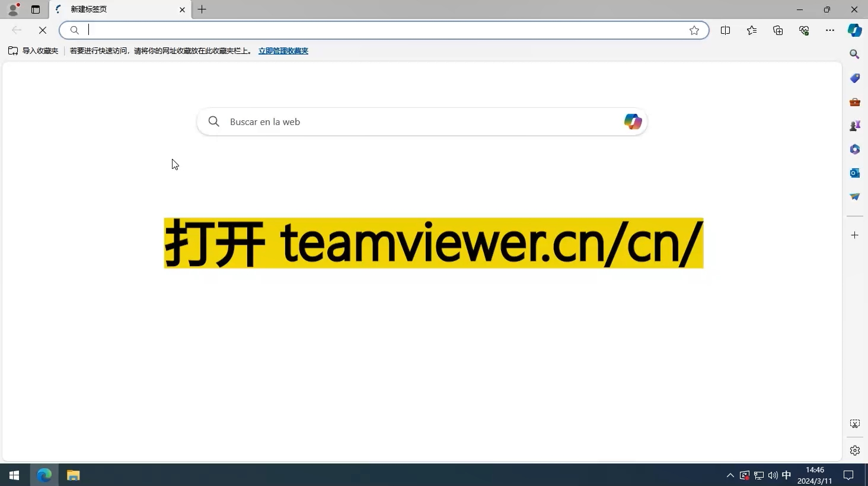Open Browser essentials heart icon

[804, 30]
